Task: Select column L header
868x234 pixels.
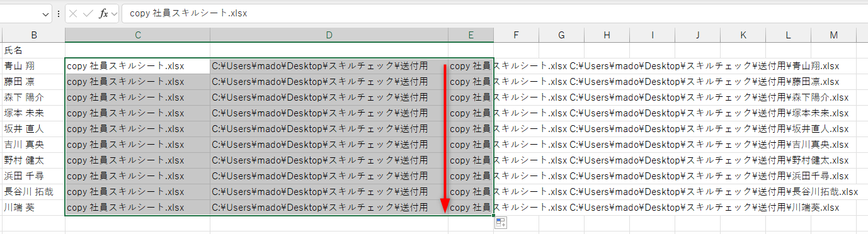Action: 788,35
